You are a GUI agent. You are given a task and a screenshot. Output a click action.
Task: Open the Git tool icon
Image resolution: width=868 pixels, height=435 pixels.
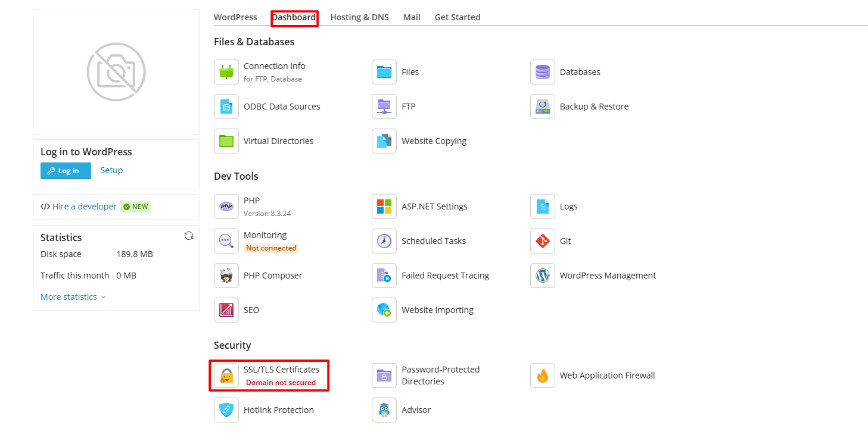(542, 241)
